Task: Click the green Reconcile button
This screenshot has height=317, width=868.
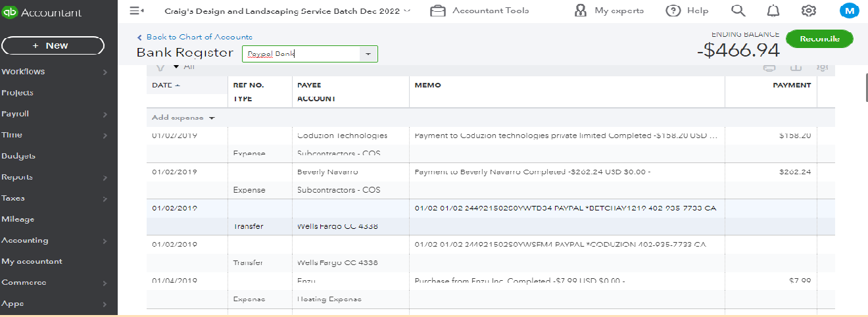Action: pyautogui.click(x=819, y=39)
